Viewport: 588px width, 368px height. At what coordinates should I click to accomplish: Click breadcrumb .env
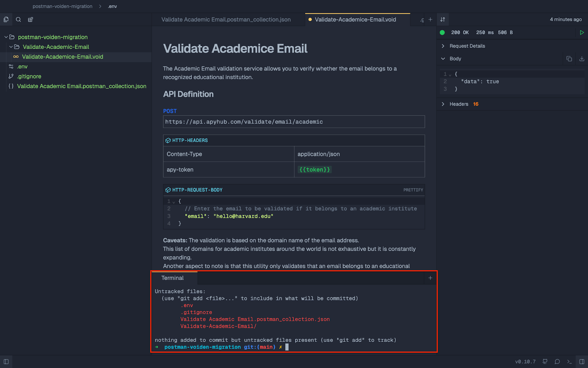pyautogui.click(x=112, y=6)
